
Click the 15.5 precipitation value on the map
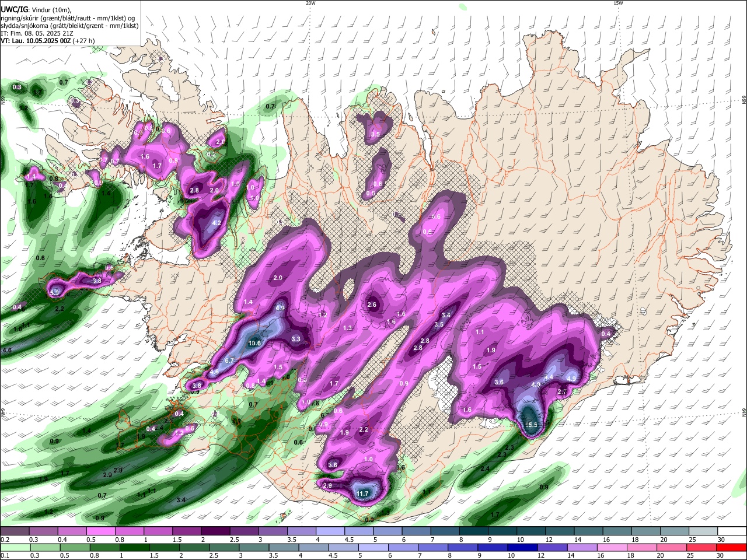pyautogui.click(x=530, y=425)
